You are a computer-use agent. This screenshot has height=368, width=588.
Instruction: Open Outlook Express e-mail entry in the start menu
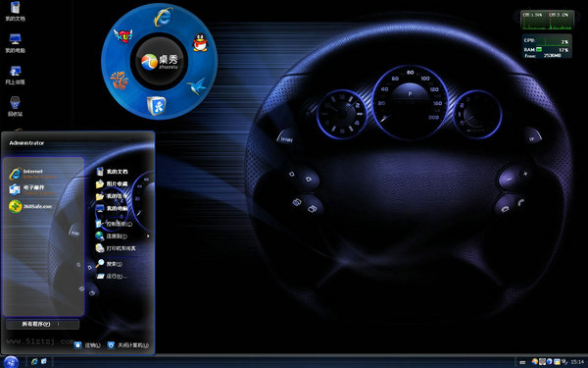[32, 189]
